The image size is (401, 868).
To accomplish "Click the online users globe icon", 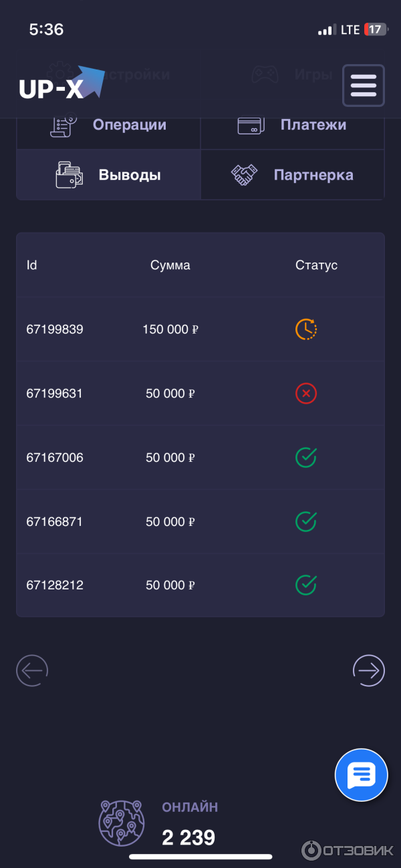I will pyautogui.click(x=121, y=823).
